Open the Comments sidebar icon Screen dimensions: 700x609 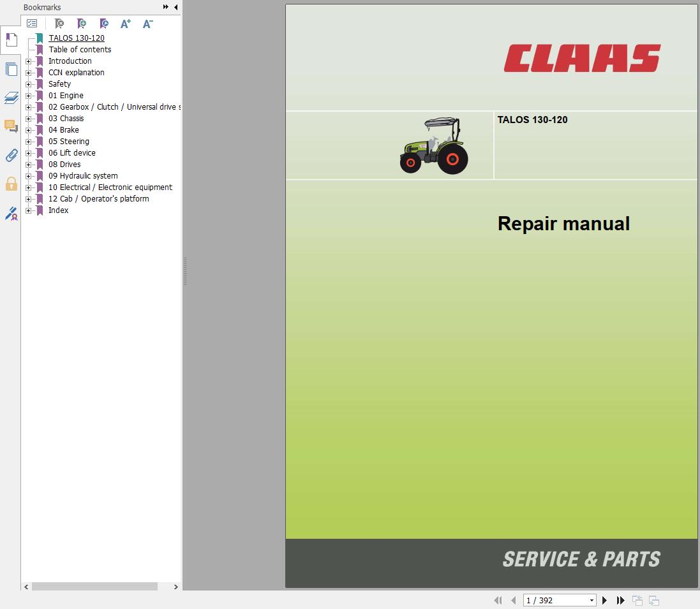tap(11, 126)
